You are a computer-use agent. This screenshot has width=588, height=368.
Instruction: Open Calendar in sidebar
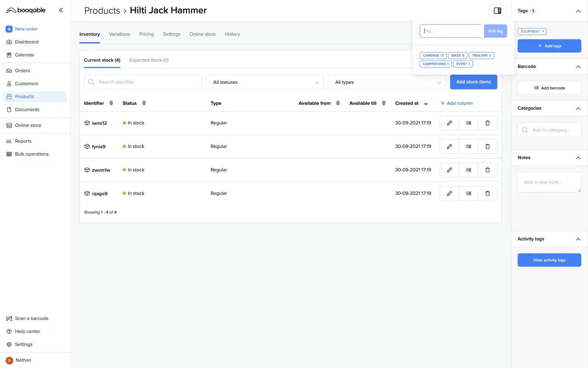click(24, 55)
